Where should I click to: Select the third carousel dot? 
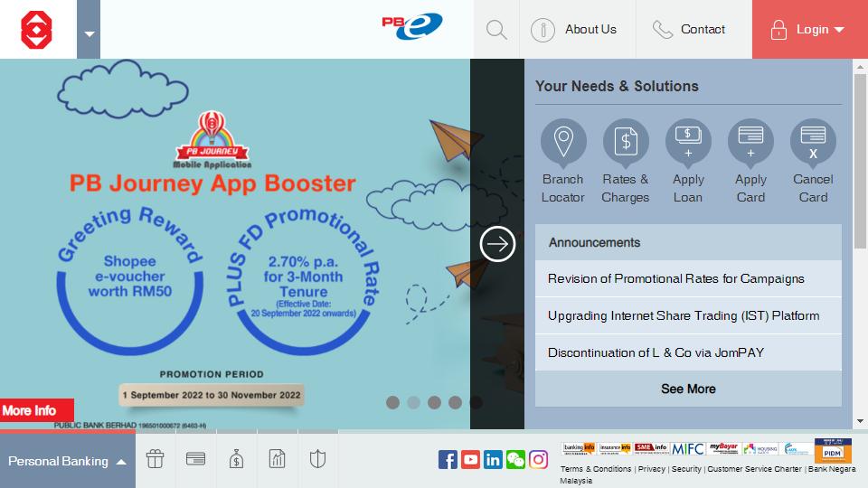pos(435,403)
